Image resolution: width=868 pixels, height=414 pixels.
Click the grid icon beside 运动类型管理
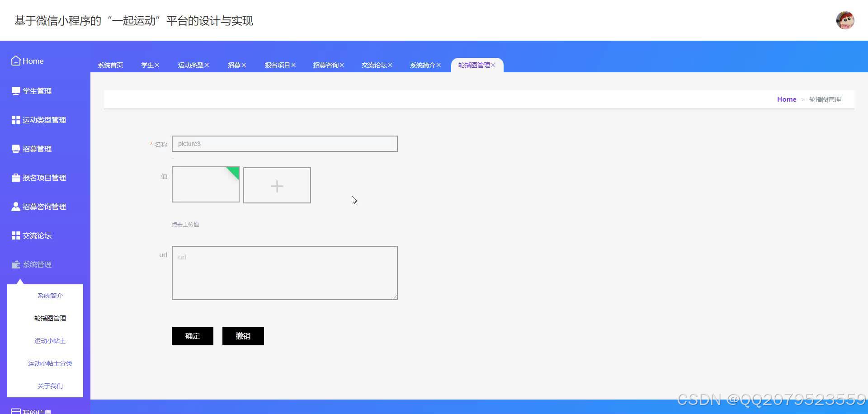[16, 120]
